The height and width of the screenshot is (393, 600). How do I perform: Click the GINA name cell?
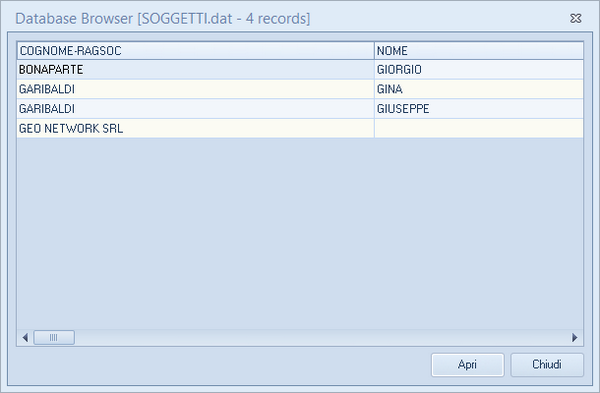coord(479,89)
